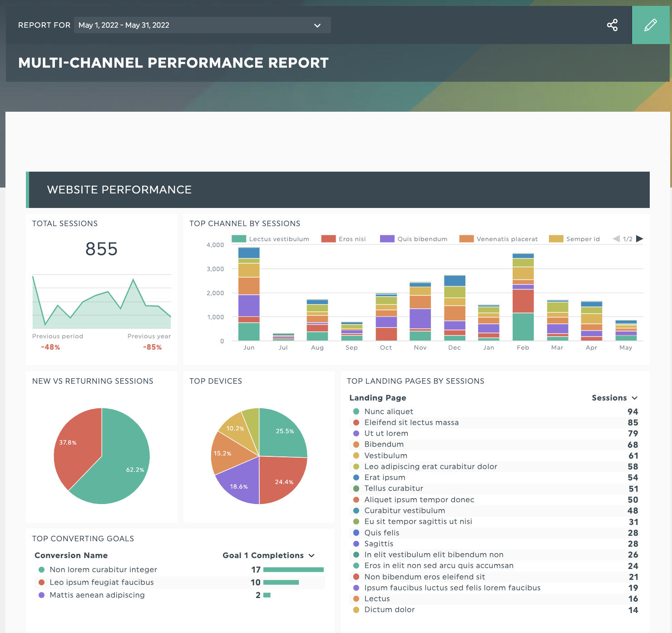This screenshot has height=633, width=672.
Task: Click the pencil edit icon in the header
Action: tap(651, 25)
